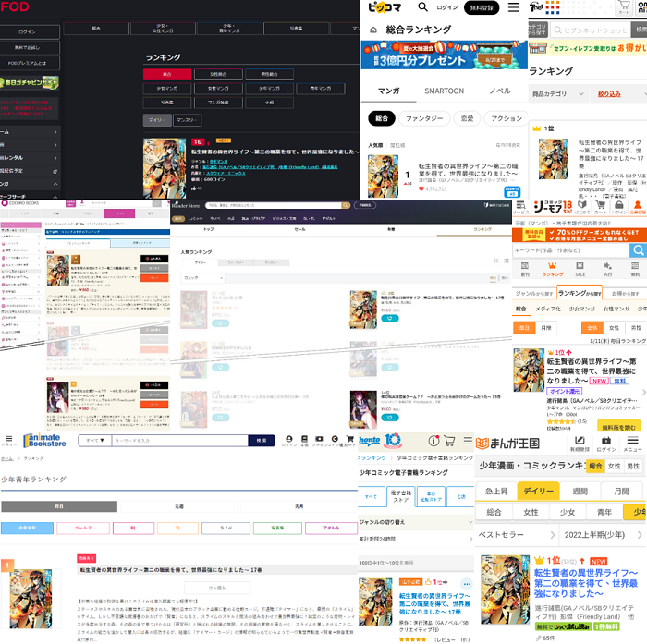Select マンスリー toggle in FOD ranking
This screenshot has width=647, height=644.
pos(188,120)
